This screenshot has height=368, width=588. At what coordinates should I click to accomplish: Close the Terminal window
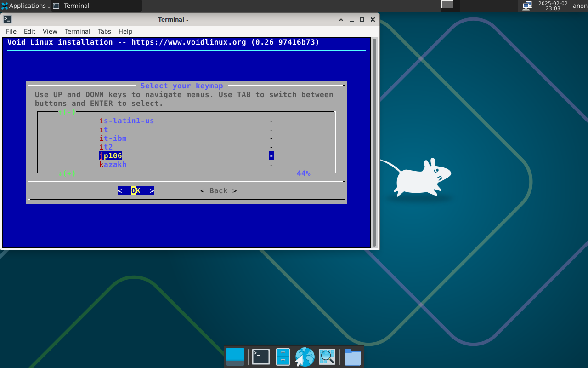(373, 19)
